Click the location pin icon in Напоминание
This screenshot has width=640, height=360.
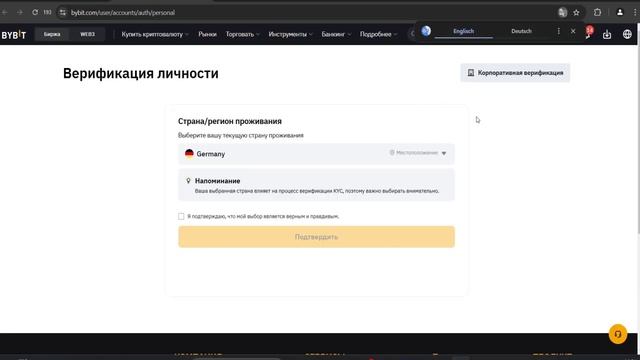(x=188, y=180)
